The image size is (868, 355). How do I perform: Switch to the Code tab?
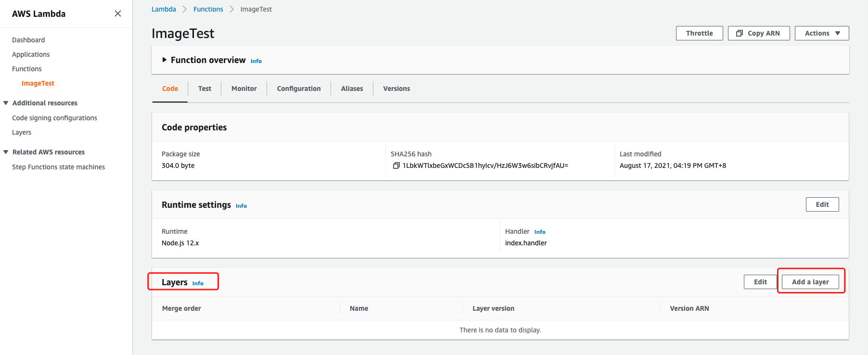[x=170, y=89]
